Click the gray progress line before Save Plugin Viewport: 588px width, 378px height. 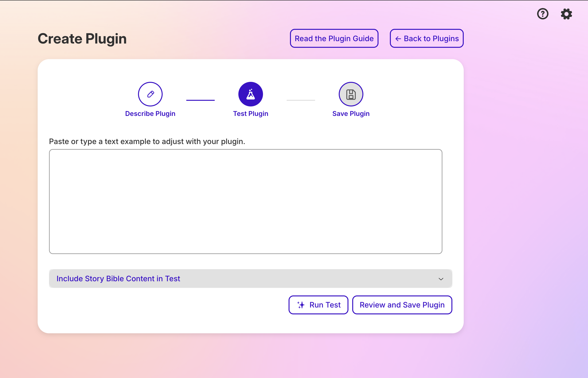(300, 100)
